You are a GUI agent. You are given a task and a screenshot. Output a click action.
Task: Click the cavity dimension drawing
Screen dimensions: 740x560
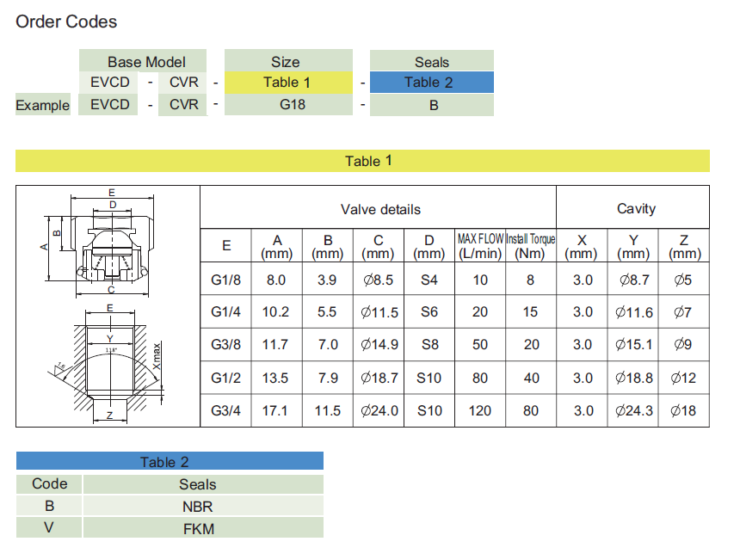(108, 366)
